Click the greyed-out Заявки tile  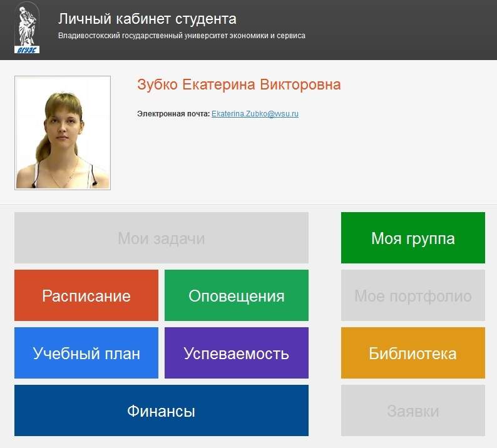point(413,410)
